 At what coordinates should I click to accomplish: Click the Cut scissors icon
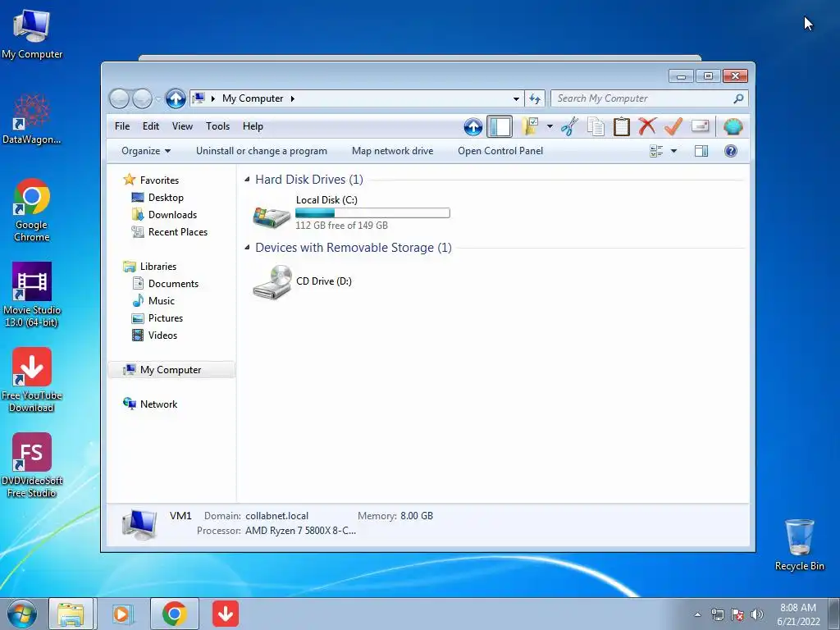[x=570, y=126]
